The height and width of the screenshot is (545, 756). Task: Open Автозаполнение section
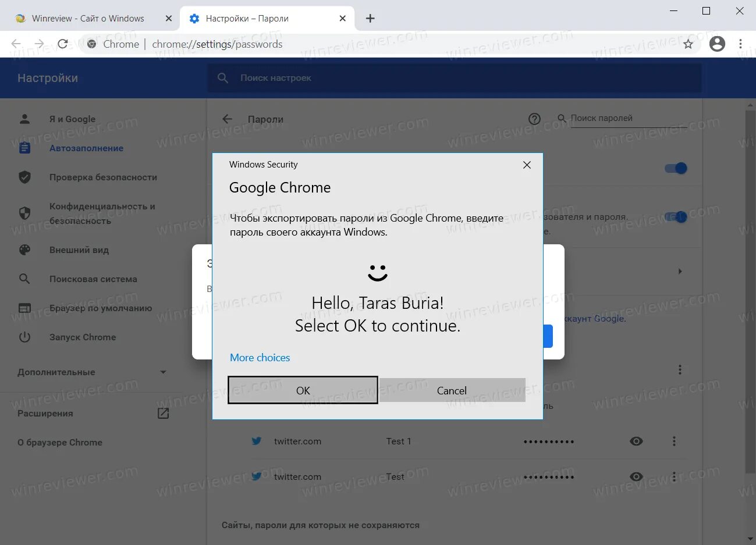[86, 148]
